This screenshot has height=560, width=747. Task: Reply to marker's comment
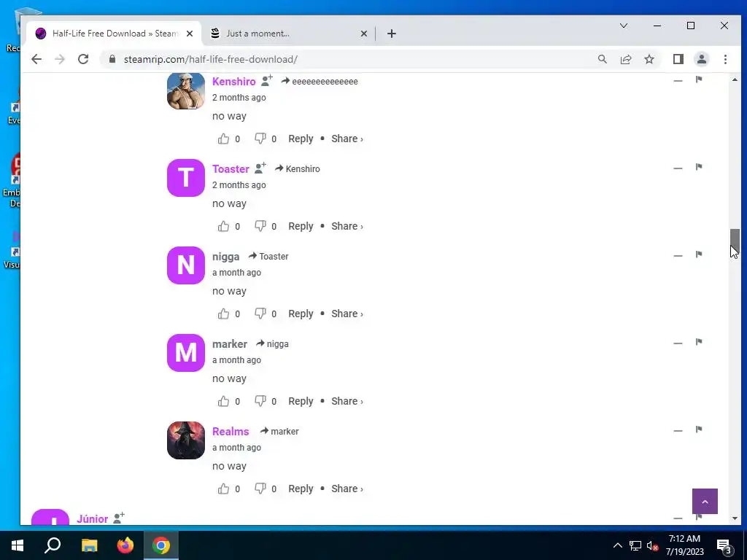click(x=301, y=402)
